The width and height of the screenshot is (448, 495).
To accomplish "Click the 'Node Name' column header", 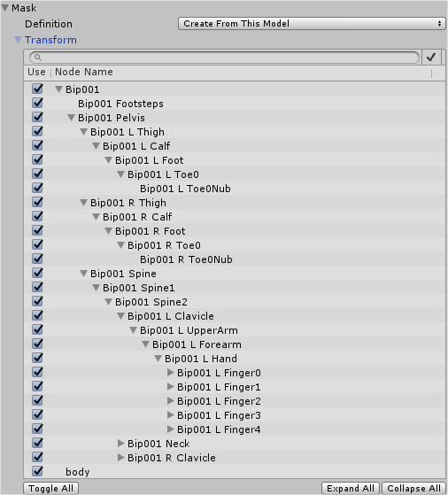I will pyautogui.click(x=84, y=72).
